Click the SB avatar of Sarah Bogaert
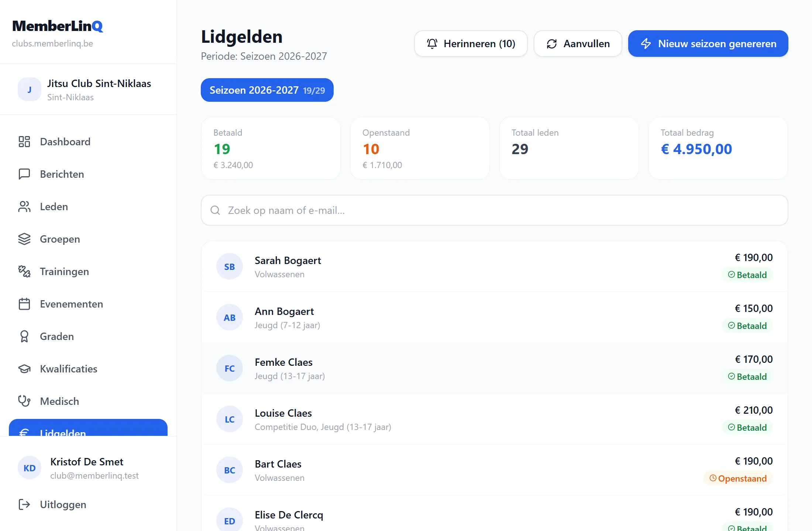Viewport: 812px width, 531px height. (230, 266)
